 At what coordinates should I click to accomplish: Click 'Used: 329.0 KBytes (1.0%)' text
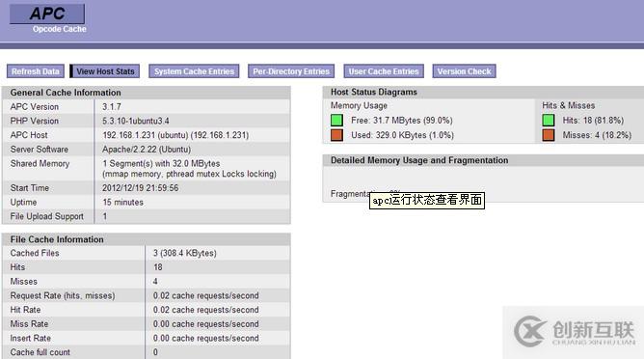pyautogui.click(x=402, y=135)
